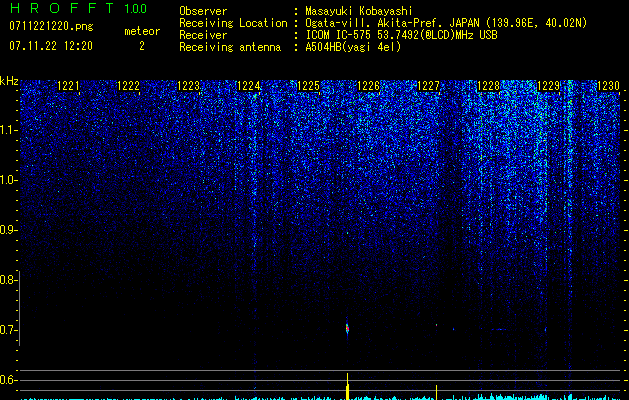Click the HROFFT 1.0.0 title text
Image resolution: width=629 pixels, height=400 pixels.
tap(78, 8)
